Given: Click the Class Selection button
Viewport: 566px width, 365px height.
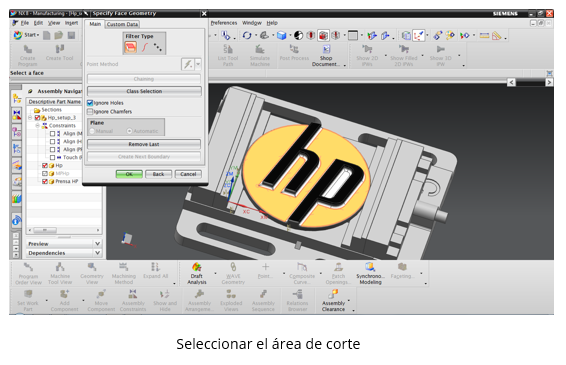Looking at the screenshot, I should click(144, 91).
